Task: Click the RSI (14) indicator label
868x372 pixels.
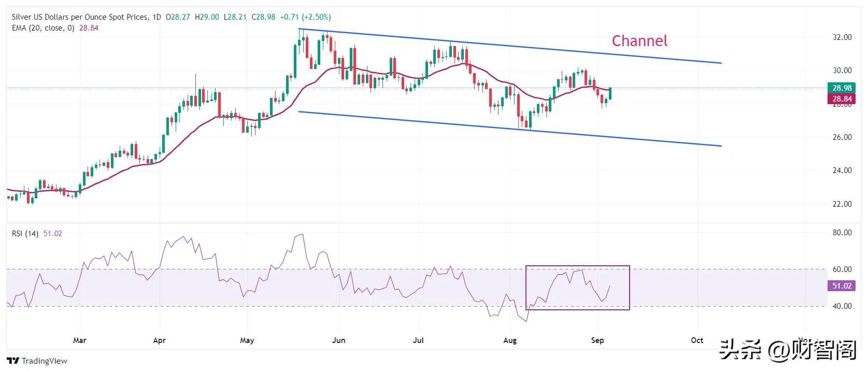Action: point(25,234)
